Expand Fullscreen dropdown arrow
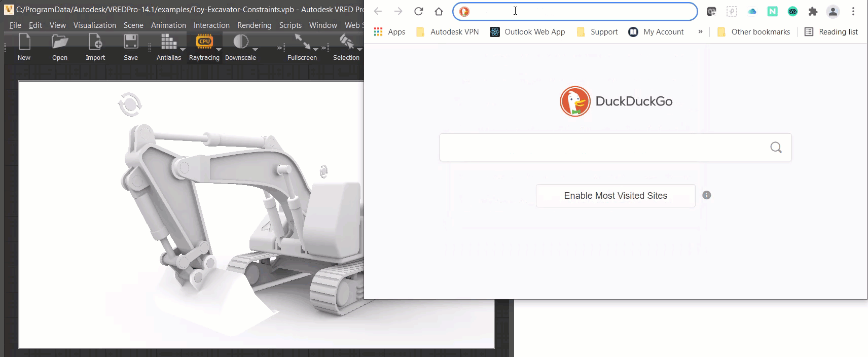The height and width of the screenshot is (357, 868). pos(315,50)
